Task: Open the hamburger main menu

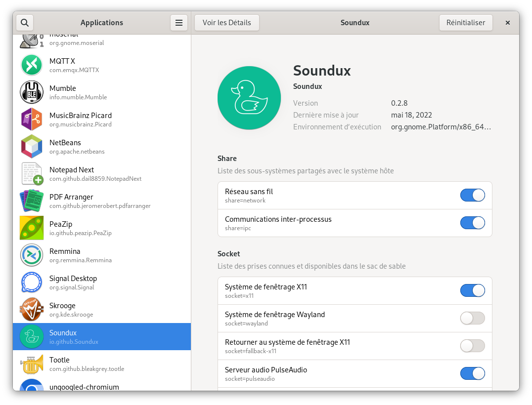Action: point(179,23)
